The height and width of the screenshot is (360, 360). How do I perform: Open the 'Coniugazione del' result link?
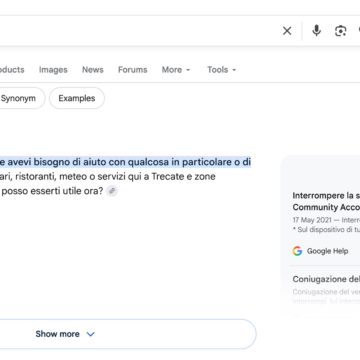[326, 279]
